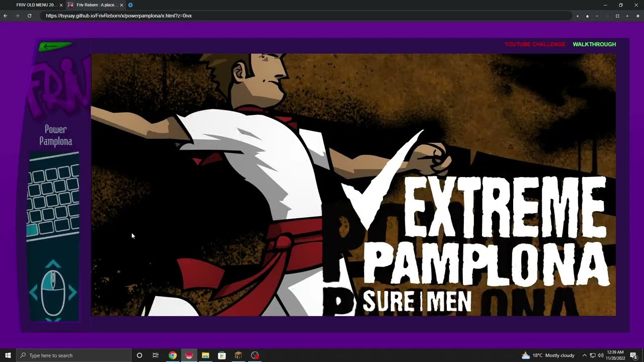Open the weather widget showing 18°C Mostly cloudy

coord(548,355)
